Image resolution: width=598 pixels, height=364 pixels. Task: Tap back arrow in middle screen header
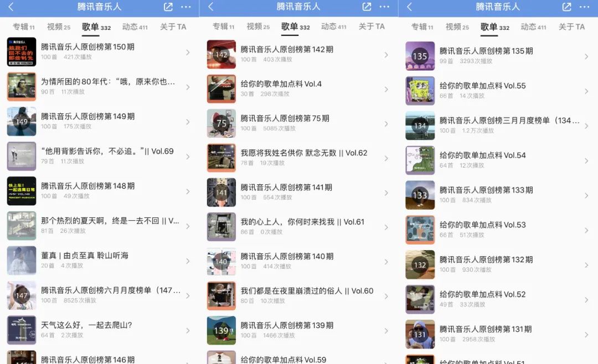tap(210, 7)
